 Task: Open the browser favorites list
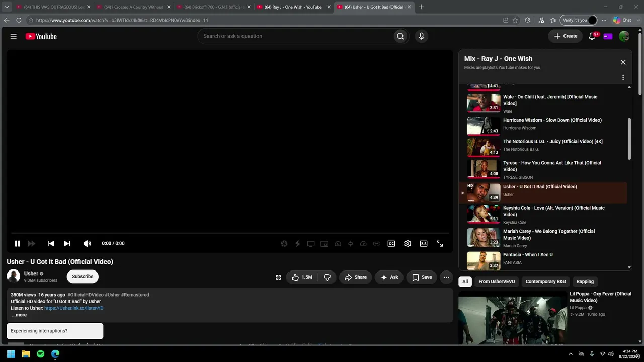point(553,20)
